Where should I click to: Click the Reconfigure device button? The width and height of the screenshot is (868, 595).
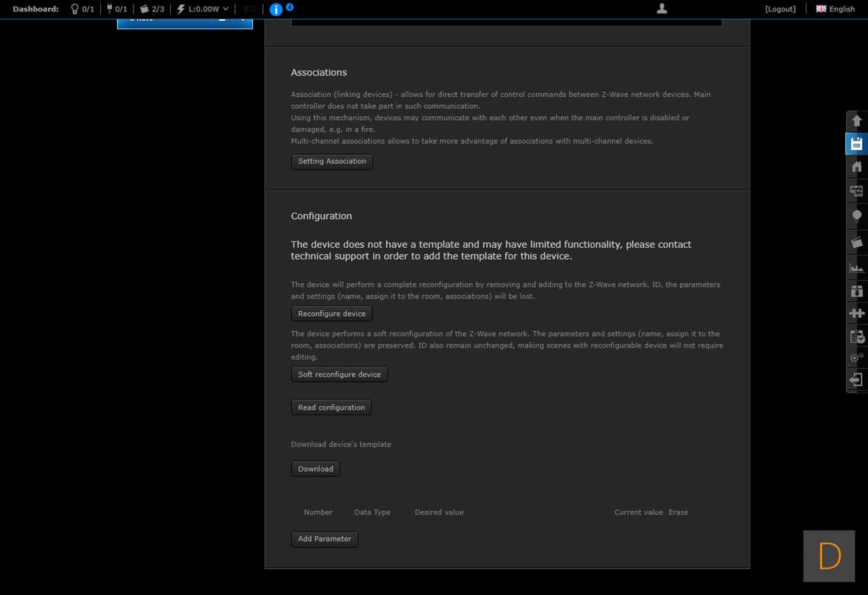click(x=332, y=314)
